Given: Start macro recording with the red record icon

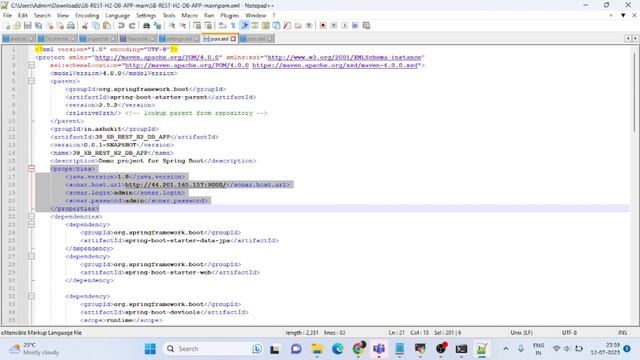Looking at the screenshot, I should point(322,26).
